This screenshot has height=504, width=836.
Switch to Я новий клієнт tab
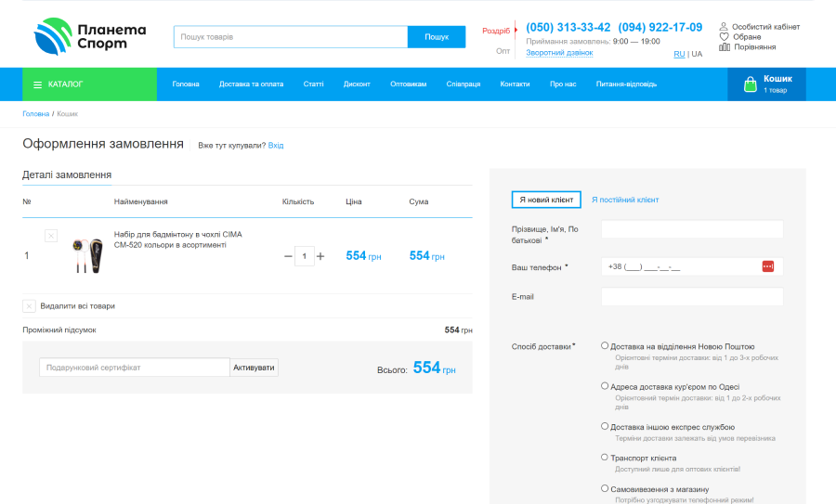(x=546, y=200)
